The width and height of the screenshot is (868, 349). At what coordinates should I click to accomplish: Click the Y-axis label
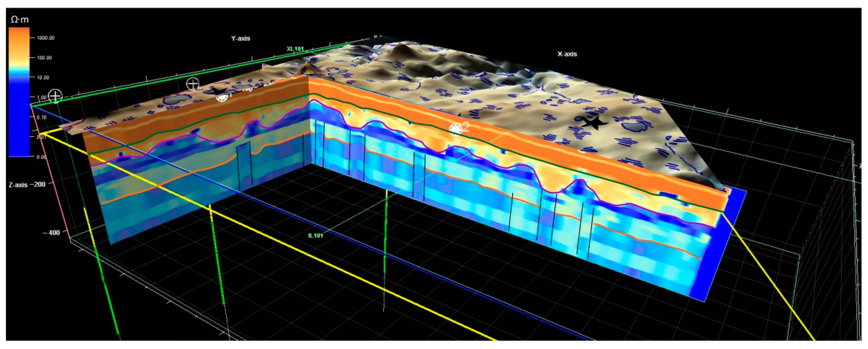point(241,38)
